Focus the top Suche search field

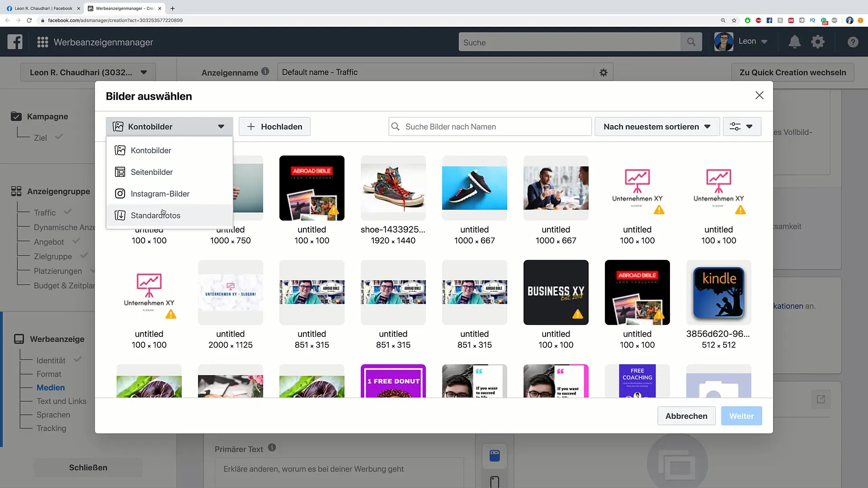pyautogui.click(x=570, y=42)
